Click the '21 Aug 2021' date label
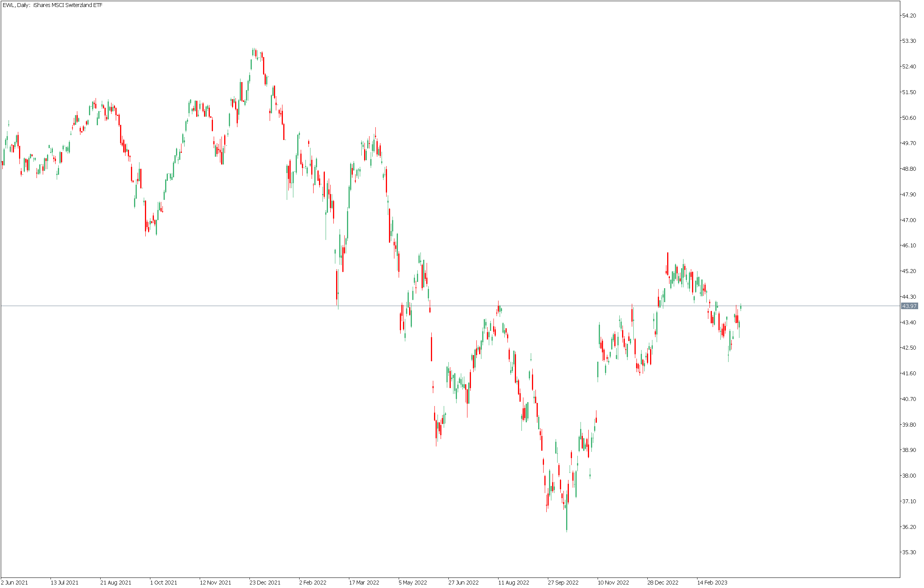924x588 pixels. tap(116, 583)
